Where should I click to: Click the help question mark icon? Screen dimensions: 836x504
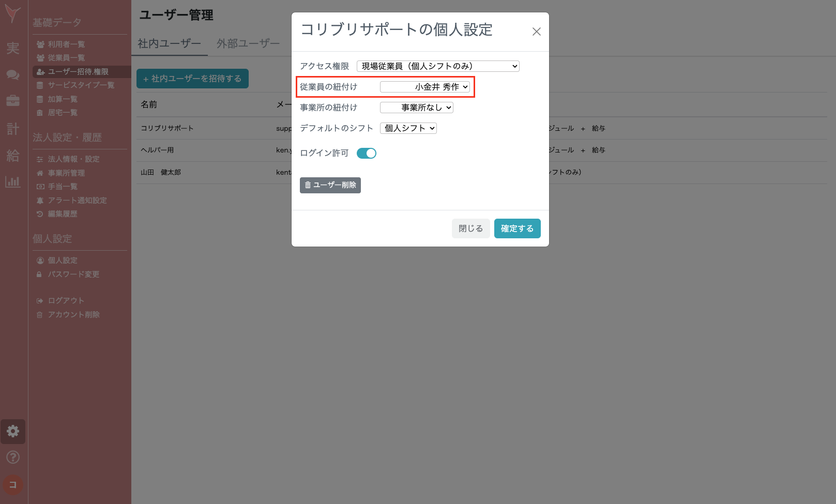pos(13,457)
